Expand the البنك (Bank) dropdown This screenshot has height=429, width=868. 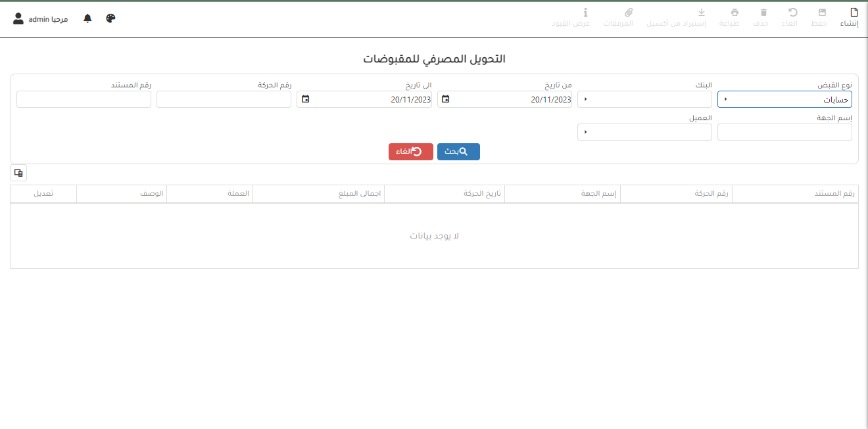click(644, 99)
